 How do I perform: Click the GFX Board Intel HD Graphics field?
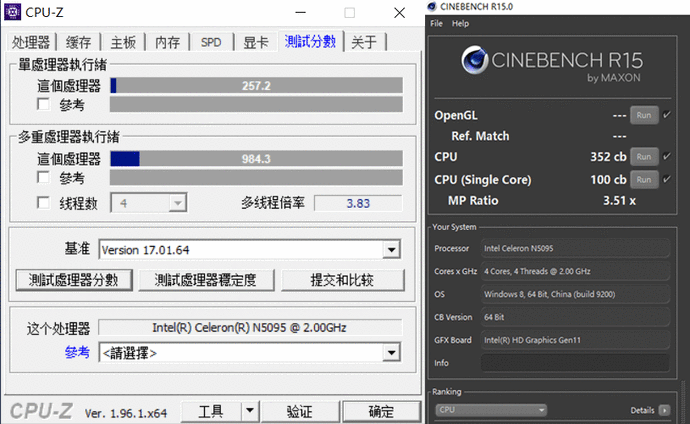coord(576,340)
